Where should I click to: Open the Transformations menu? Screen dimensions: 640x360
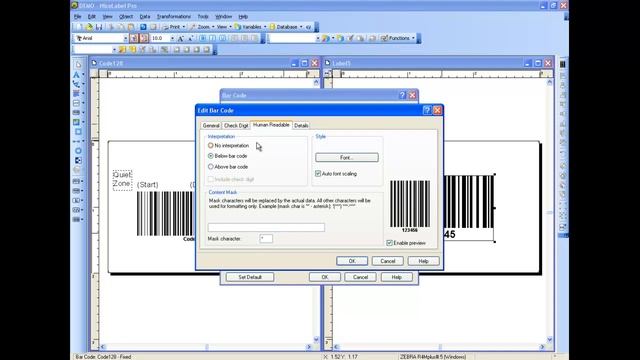tap(174, 17)
